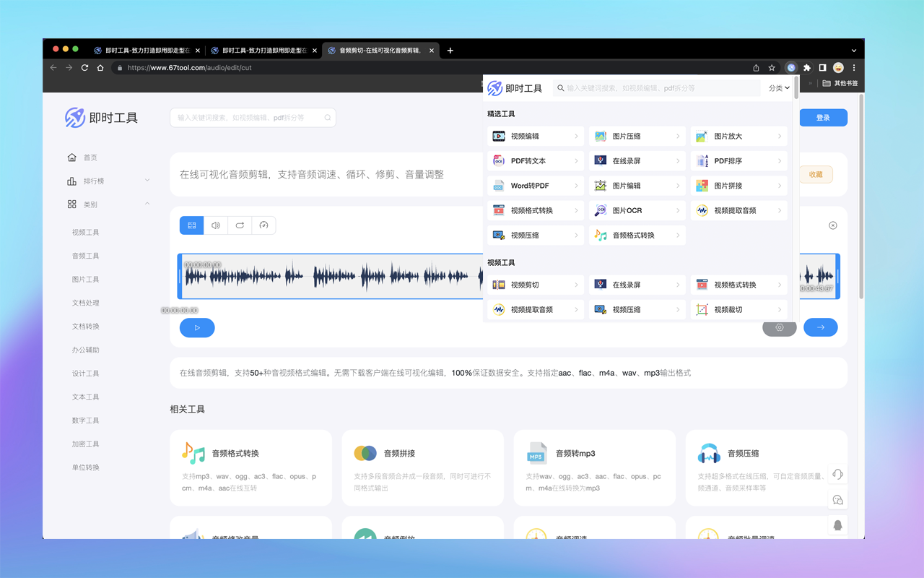Image resolution: width=924 pixels, height=578 pixels.
Task: Open the volume adjustment tool
Action: click(216, 225)
